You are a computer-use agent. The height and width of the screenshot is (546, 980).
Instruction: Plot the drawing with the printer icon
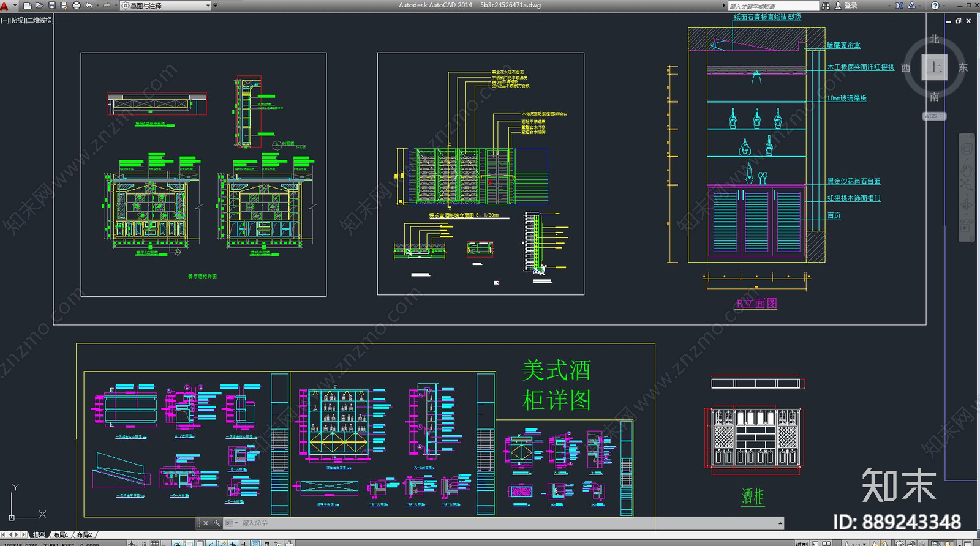tap(77, 6)
